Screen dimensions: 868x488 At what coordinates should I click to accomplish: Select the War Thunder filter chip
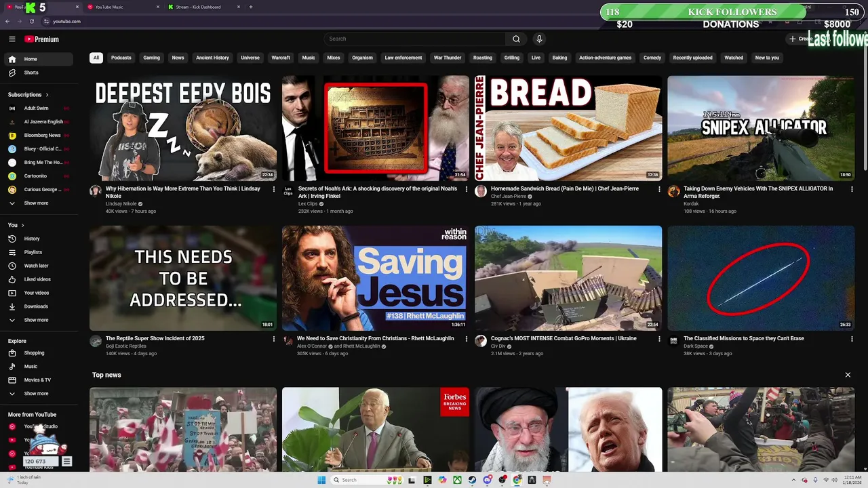click(448, 58)
